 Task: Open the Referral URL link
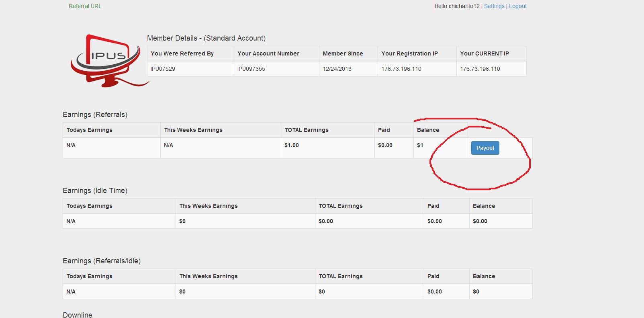click(x=85, y=6)
